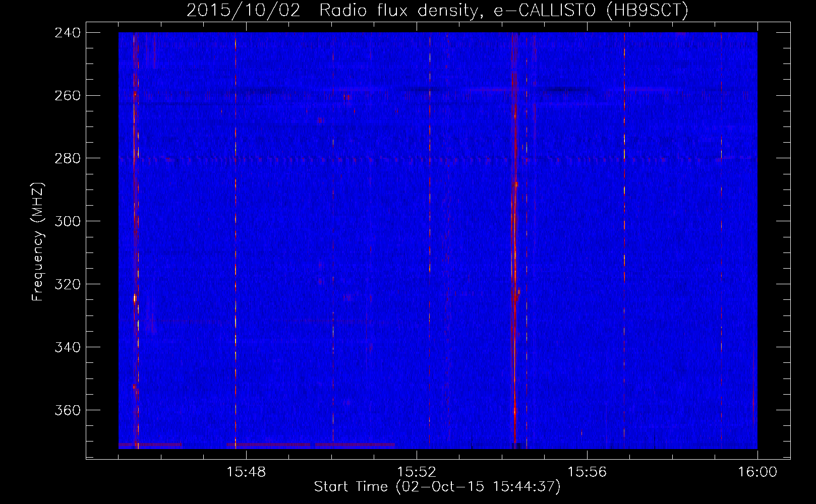Viewport: 816px width, 504px height.
Task: Click the 240 frequency tick label
Action: coord(68,33)
